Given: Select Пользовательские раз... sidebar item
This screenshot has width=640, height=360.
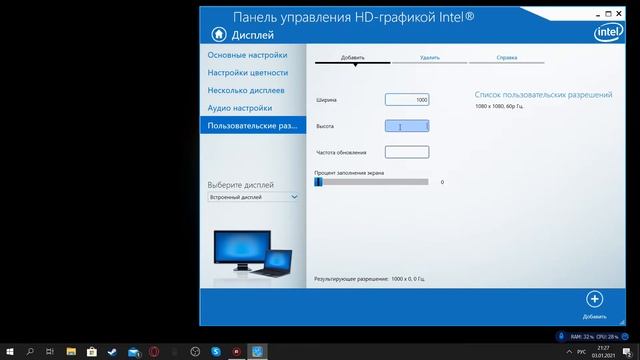Looking at the screenshot, I should click(253, 125).
